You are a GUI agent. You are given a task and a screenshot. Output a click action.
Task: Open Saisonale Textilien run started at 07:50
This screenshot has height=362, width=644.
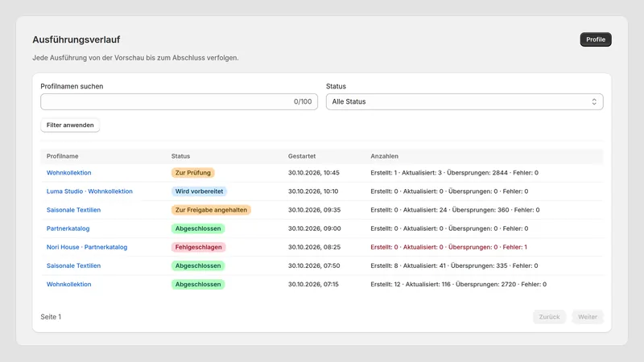coord(73,265)
